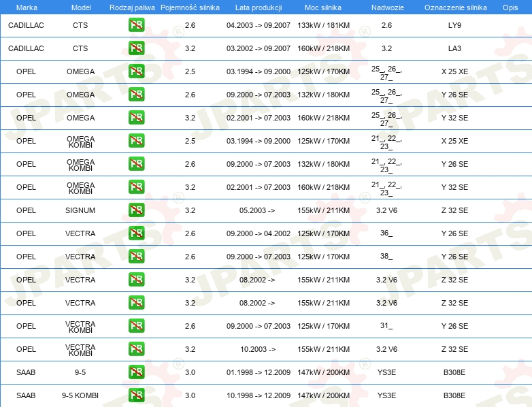Click Z 32 SE in the Vectra Kombi row
The width and height of the screenshot is (532, 407).
454,349
